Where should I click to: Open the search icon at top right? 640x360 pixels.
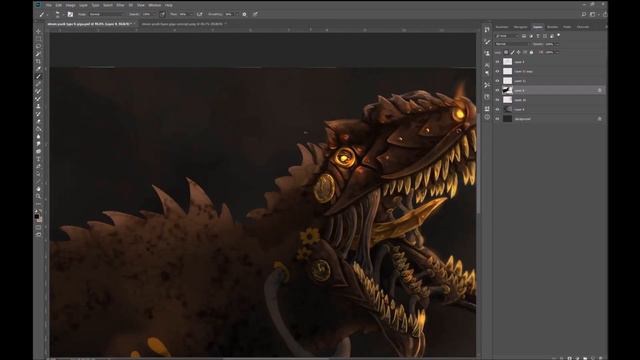tap(584, 14)
